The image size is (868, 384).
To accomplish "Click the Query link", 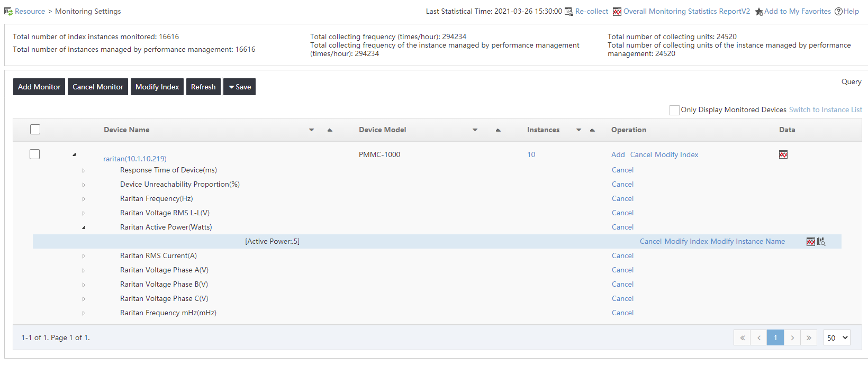I will (x=852, y=81).
